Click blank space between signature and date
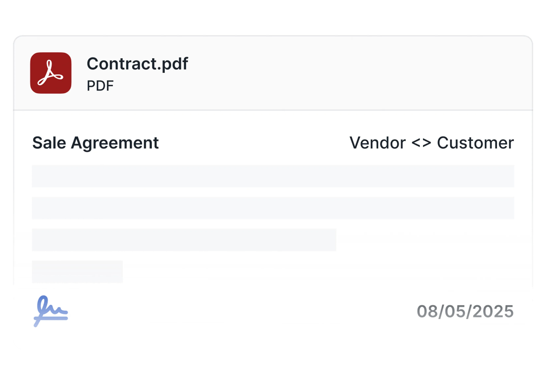This screenshot has height=392, width=546. point(241,311)
